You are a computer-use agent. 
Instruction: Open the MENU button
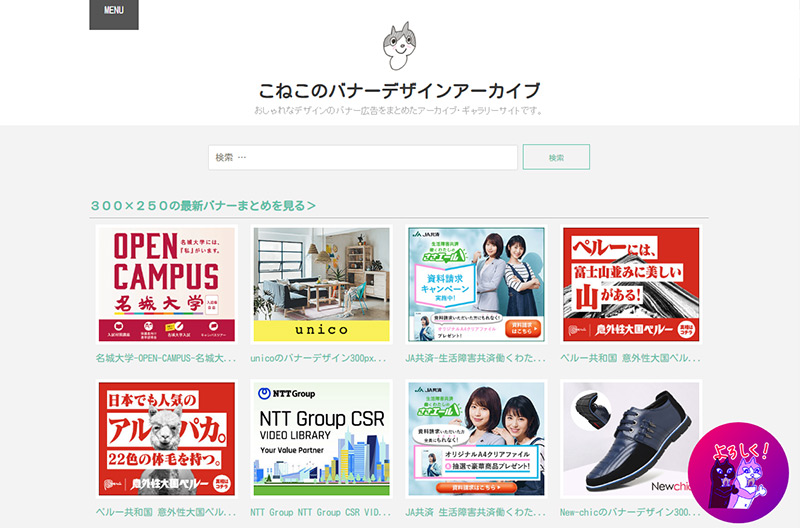114,14
